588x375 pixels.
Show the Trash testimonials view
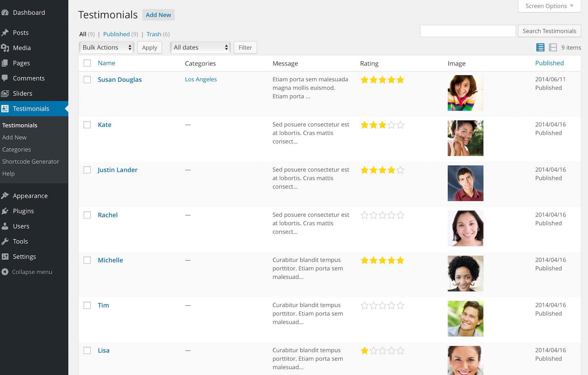(154, 34)
